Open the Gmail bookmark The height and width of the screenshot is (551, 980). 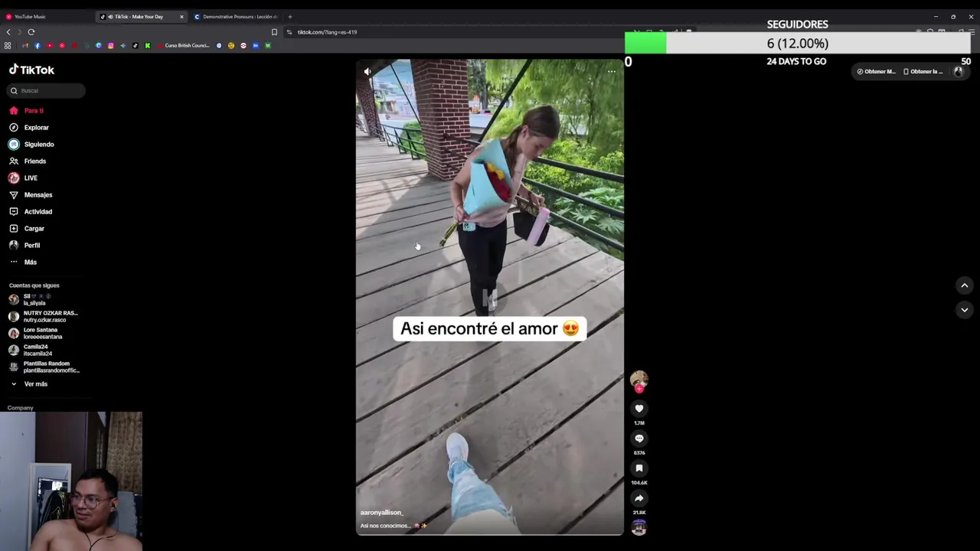pos(25,46)
